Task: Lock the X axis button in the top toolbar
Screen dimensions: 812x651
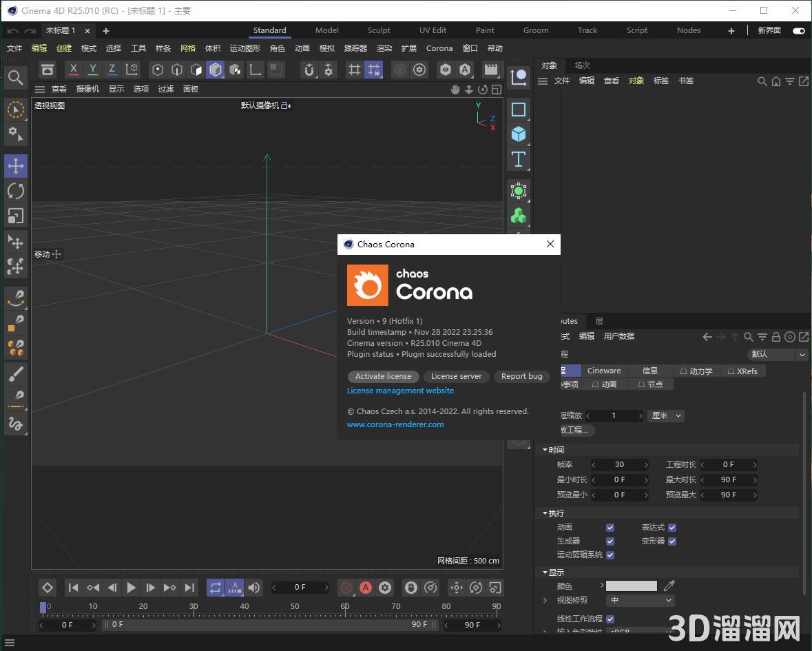Action: tap(73, 70)
